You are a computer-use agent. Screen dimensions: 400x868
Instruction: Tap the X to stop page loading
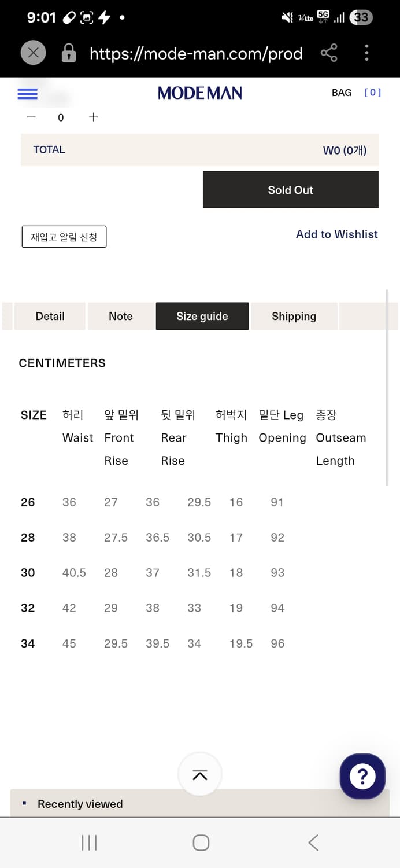(x=33, y=53)
